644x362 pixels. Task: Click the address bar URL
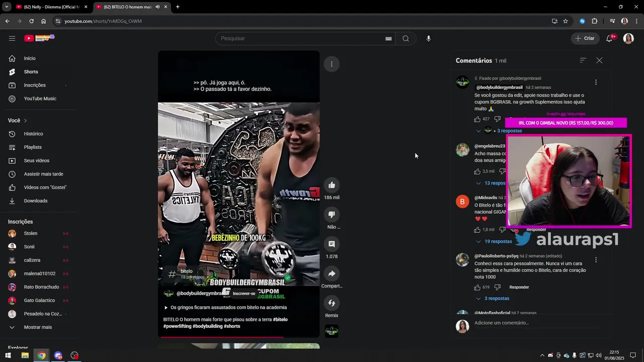click(103, 21)
